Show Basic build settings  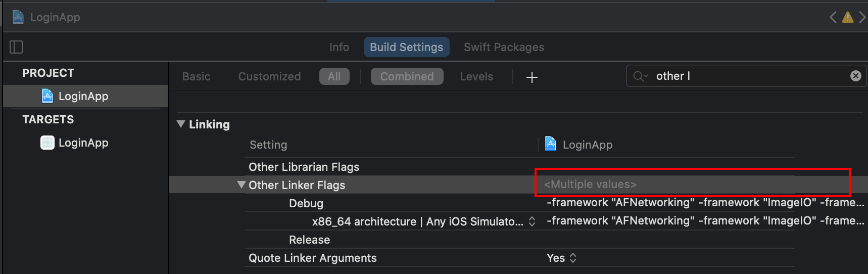[196, 76]
